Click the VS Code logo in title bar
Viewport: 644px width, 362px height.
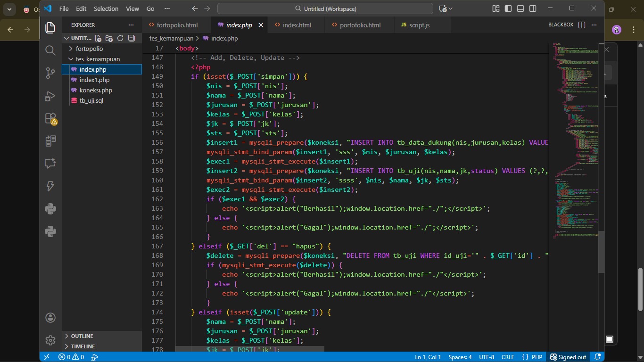coord(48,8)
